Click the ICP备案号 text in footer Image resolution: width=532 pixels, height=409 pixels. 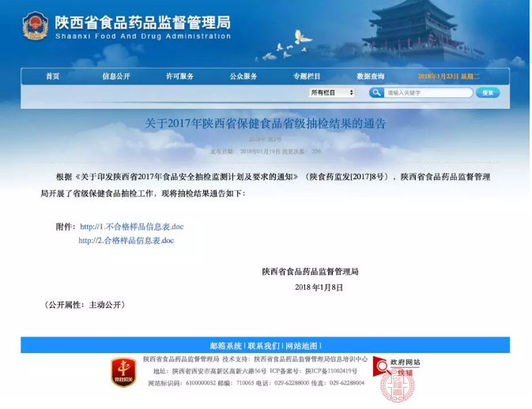(314, 371)
